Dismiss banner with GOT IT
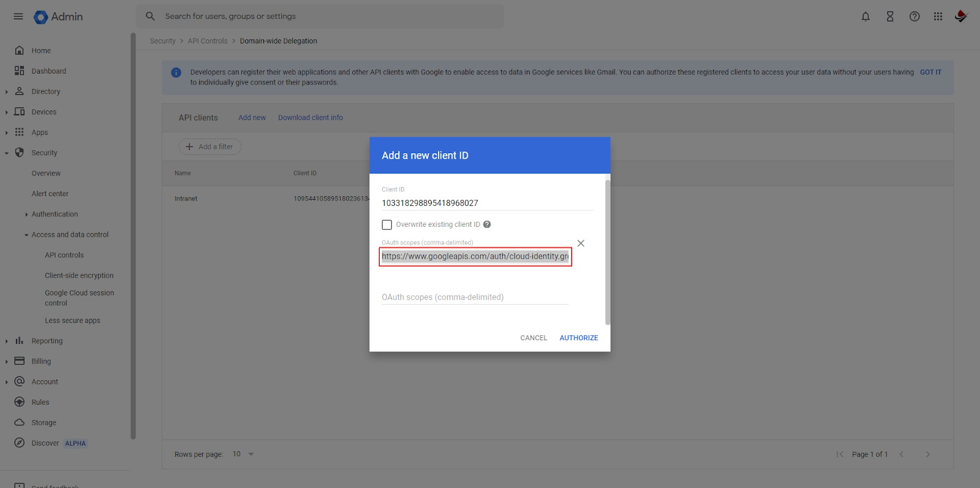This screenshot has width=980, height=488. [930, 72]
